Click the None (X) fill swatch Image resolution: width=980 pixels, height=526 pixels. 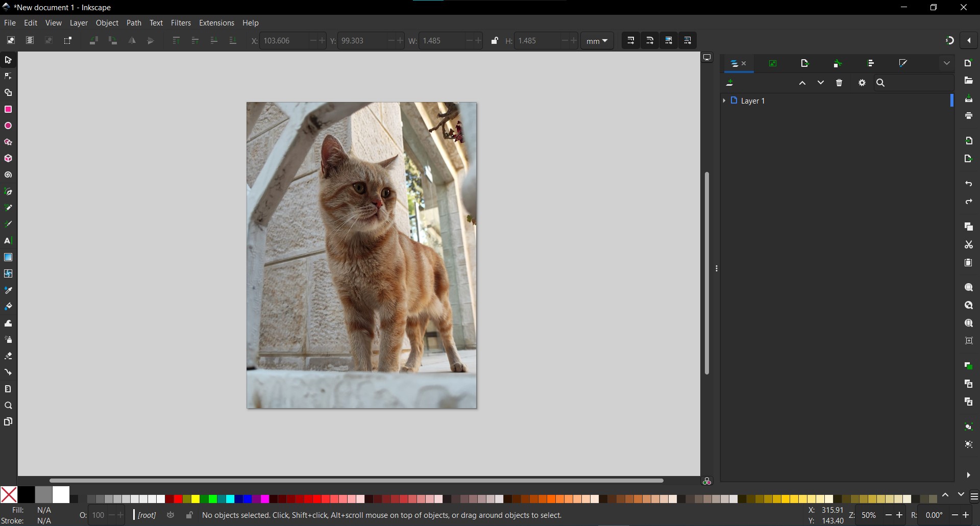click(9, 495)
